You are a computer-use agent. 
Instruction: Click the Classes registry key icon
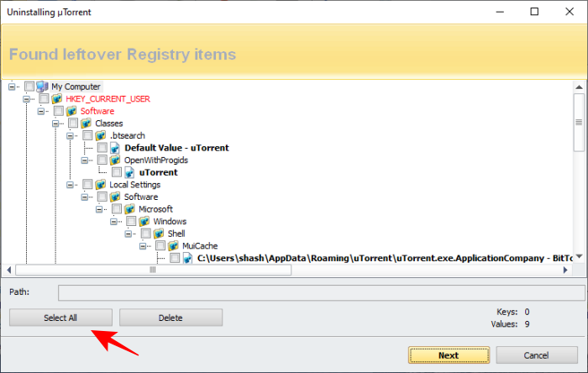tap(86, 123)
